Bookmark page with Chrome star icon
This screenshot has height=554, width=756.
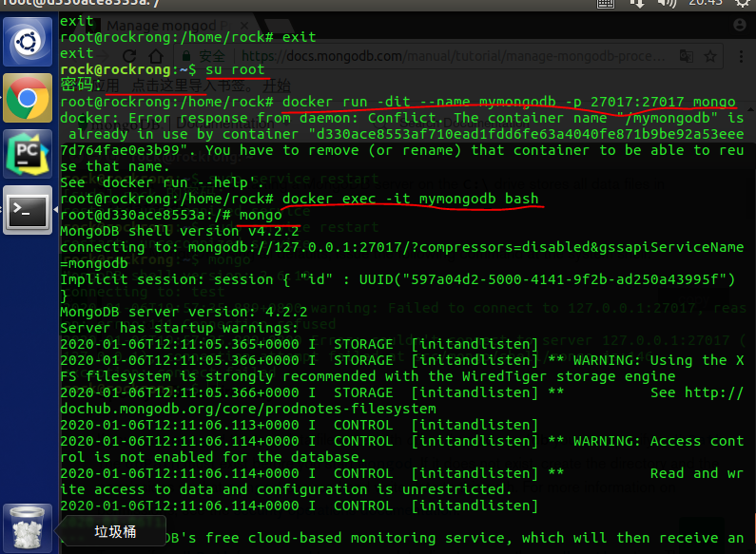coord(710,56)
